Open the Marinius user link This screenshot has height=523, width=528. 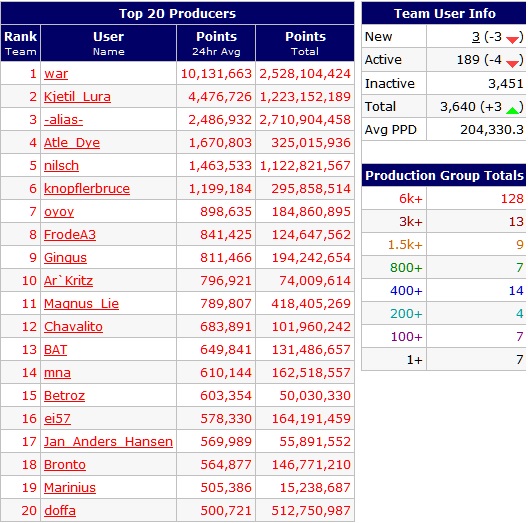70,488
